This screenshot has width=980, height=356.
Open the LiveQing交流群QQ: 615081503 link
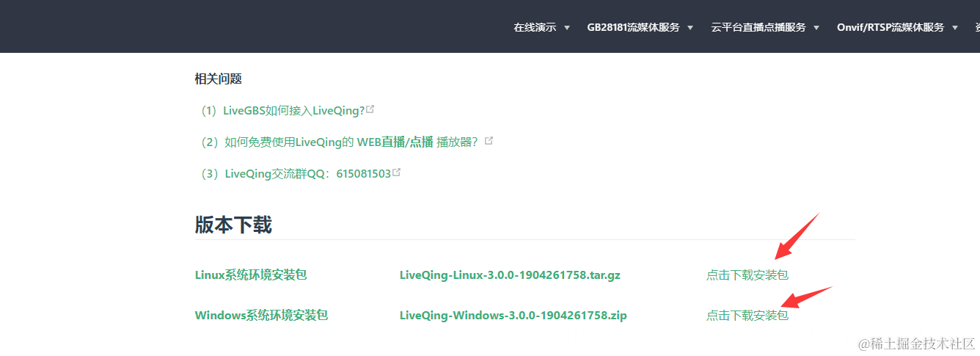[307, 174]
